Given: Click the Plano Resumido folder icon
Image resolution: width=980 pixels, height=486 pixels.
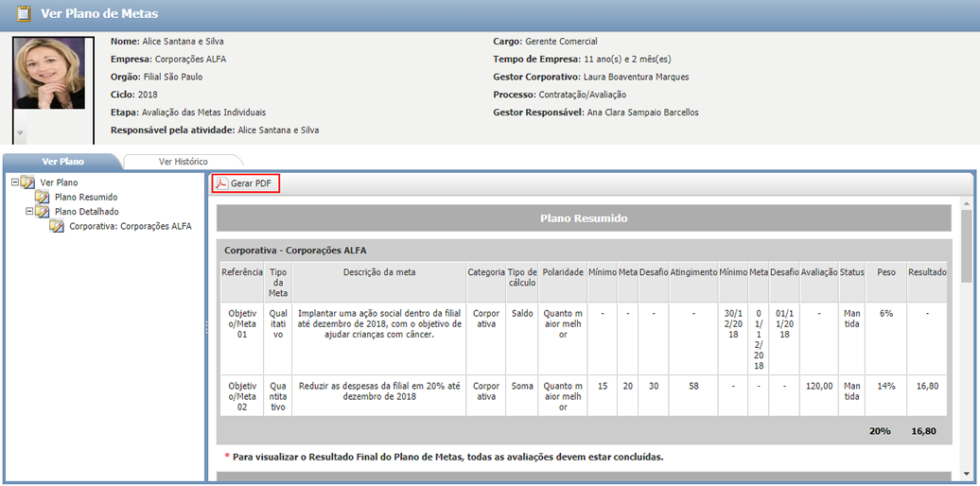Looking at the screenshot, I should 43,197.
